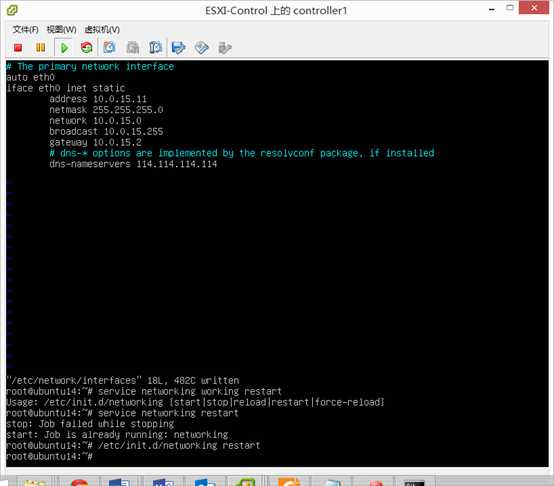Close the controller1 console window

[534, 7]
